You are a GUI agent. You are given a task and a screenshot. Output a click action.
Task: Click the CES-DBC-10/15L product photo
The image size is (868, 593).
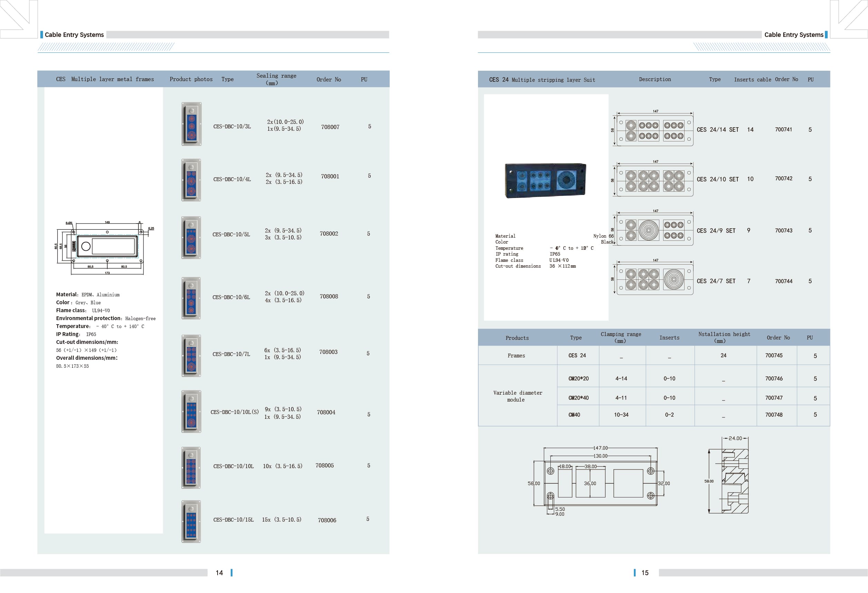191,522
